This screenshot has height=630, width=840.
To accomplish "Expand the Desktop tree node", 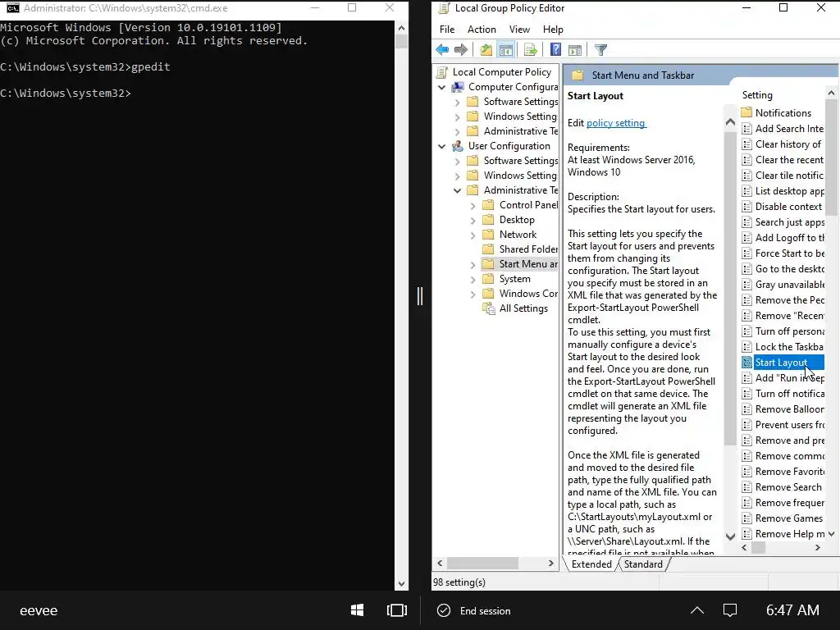I will tap(472, 220).
